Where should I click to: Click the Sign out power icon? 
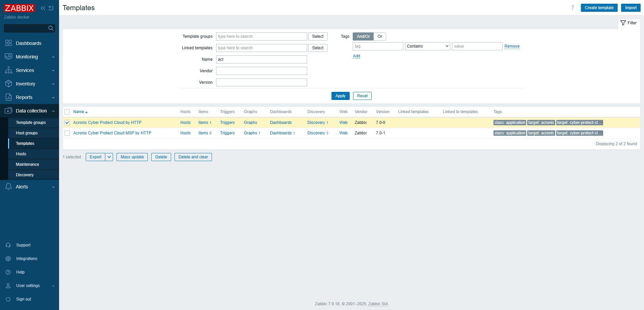(8, 299)
